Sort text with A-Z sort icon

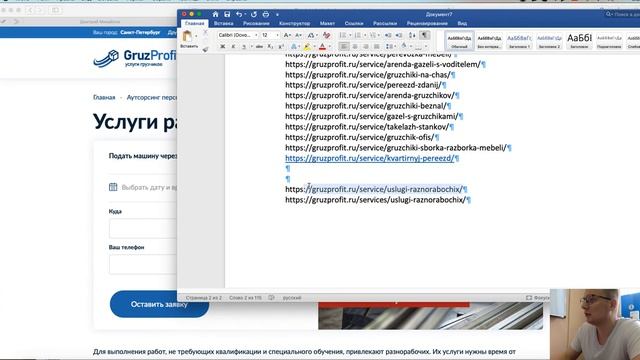412,36
